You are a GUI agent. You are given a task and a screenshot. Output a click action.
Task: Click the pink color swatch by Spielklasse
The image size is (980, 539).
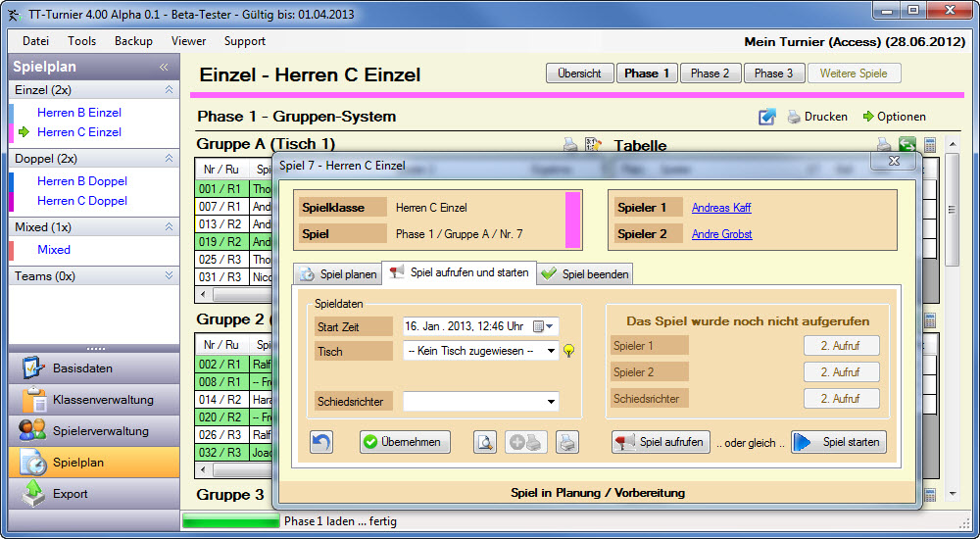573,220
